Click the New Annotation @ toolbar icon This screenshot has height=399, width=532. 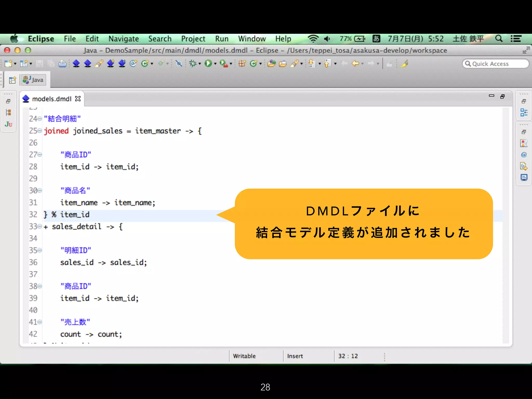[x=134, y=63]
